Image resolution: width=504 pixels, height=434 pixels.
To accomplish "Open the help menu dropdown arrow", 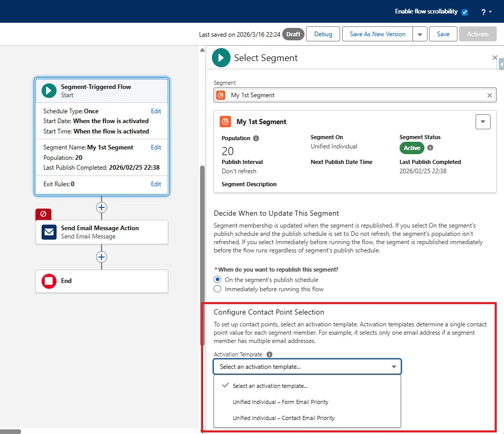I will point(490,12).
